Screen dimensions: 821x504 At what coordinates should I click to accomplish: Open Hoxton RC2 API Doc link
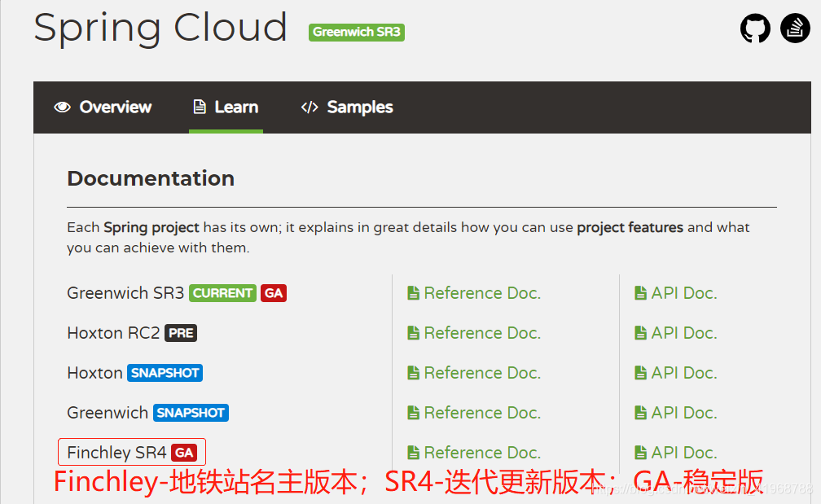(675, 333)
